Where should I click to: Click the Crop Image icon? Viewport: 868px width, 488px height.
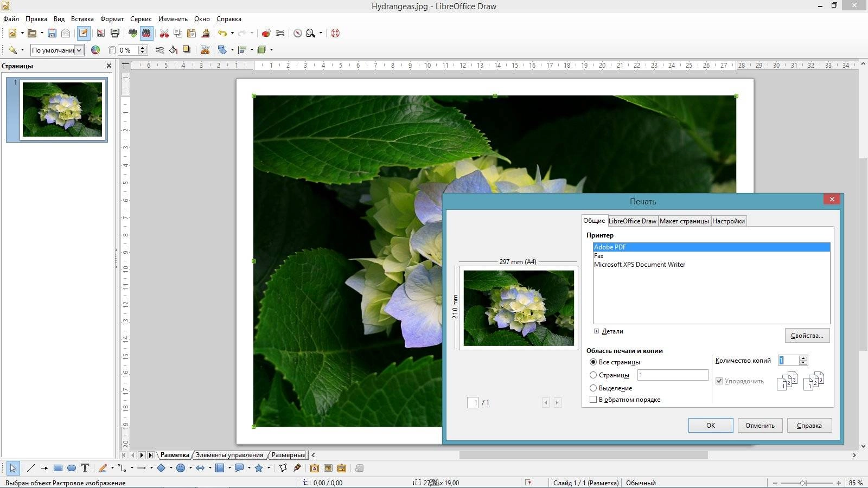(205, 50)
